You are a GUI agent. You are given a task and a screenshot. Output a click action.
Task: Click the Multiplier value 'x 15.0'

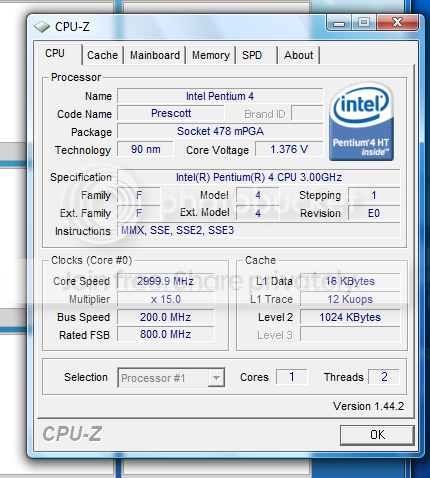coord(165,299)
